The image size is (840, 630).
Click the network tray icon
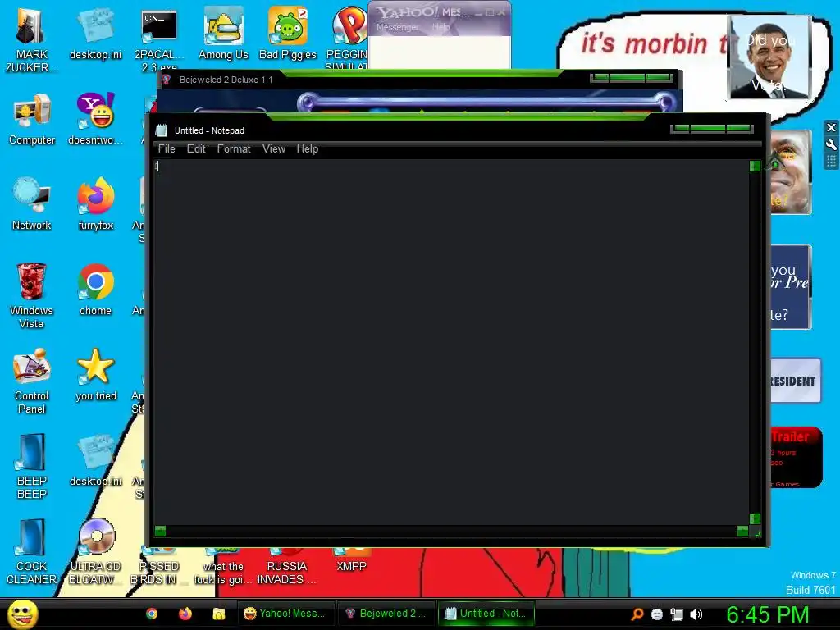coord(677,614)
